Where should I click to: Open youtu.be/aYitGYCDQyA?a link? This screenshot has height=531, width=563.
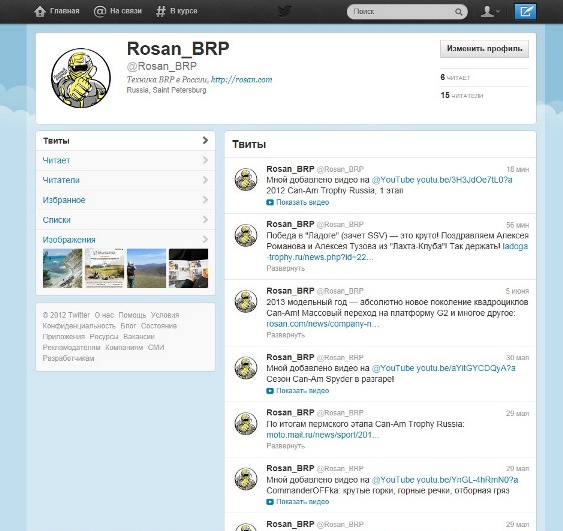466,368
